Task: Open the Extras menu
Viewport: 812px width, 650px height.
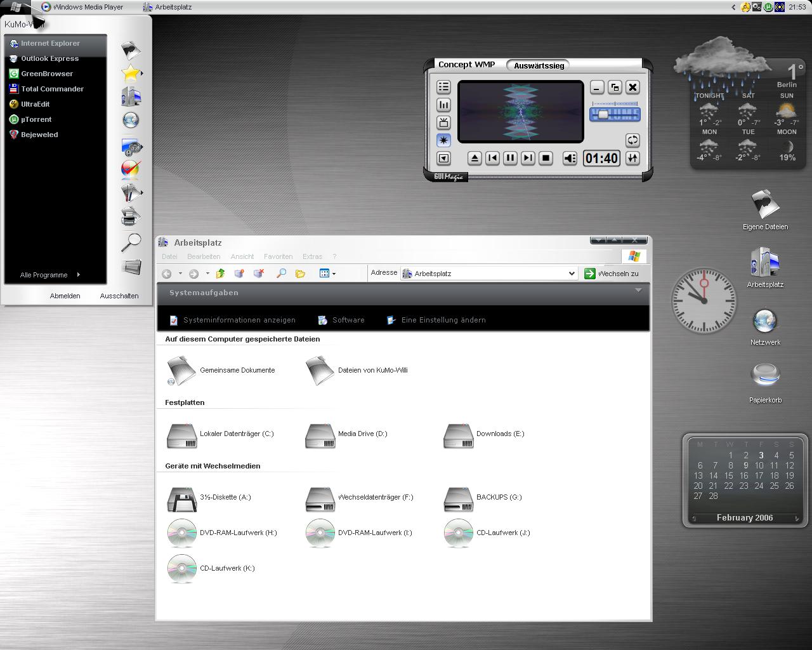Action: 312,256
